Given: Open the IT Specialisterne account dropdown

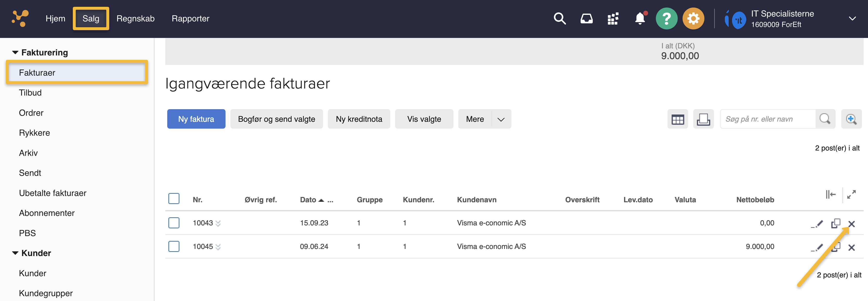Looking at the screenshot, I should pos(852,18).
